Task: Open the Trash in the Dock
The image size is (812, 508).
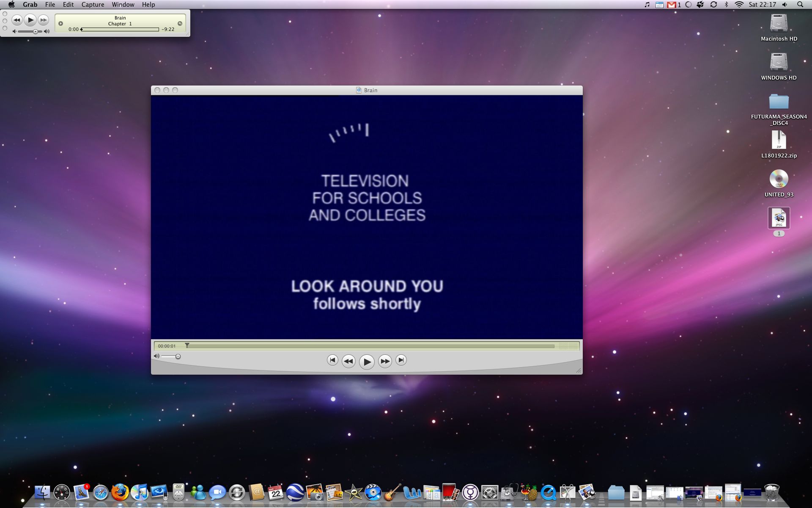Action: click(771, 492)
